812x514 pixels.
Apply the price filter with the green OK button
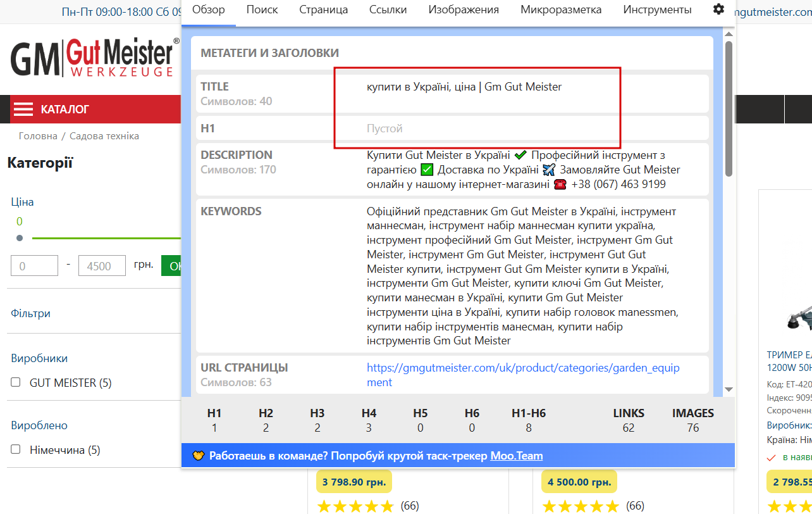171,266
